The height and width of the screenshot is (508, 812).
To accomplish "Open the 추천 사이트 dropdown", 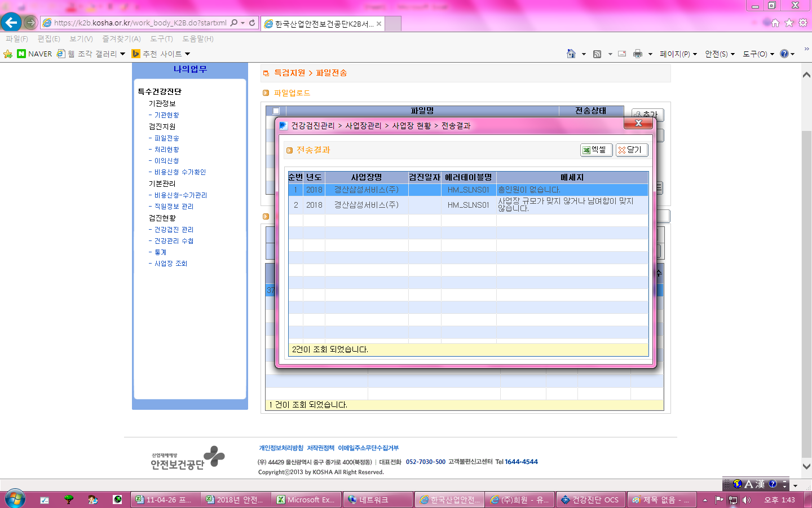I will tap(161, 54).
